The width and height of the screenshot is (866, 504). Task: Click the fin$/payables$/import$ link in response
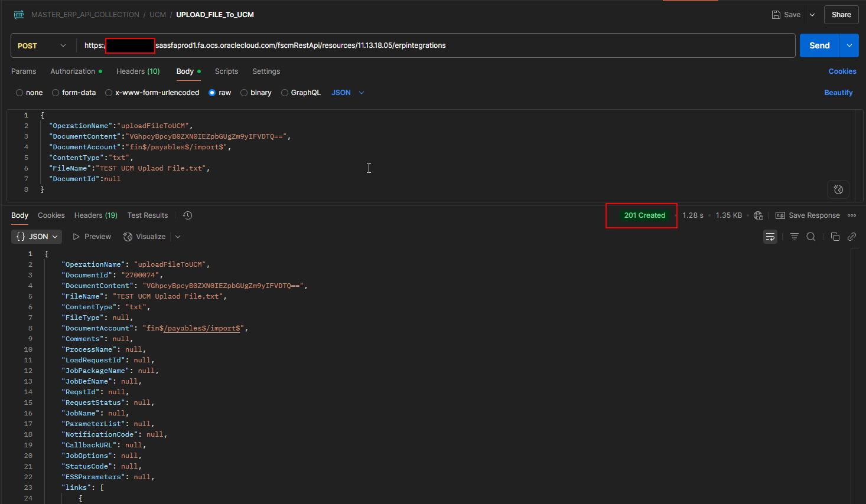202,328
